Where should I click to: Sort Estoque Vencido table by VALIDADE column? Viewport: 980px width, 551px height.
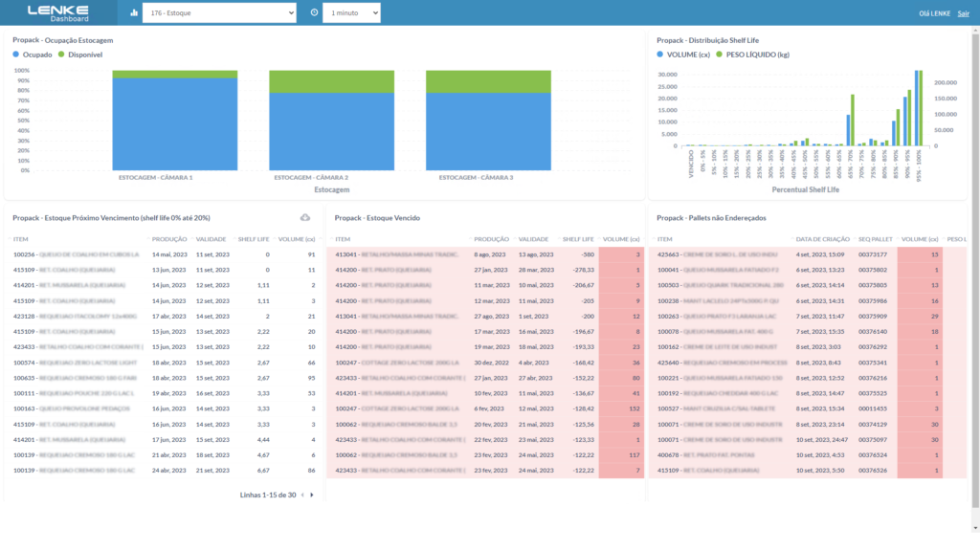click(x=533, y=239)
